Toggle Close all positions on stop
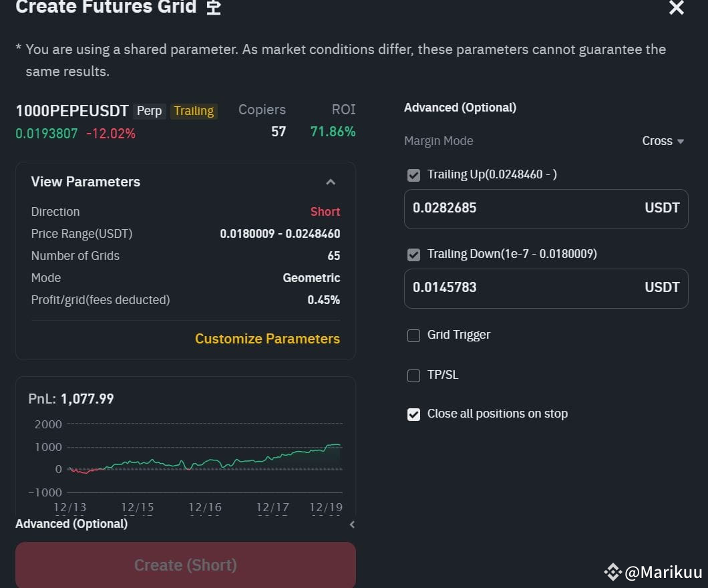This screenshot has height=588, width=708. tap(414, 414)
